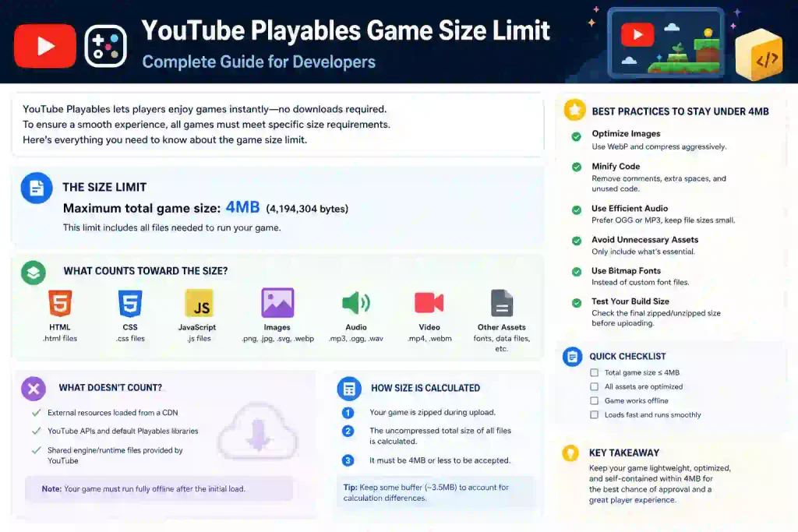798x532 pixels.
Task: Click the yellow star Best Practices icon
Action: (574, 110)
